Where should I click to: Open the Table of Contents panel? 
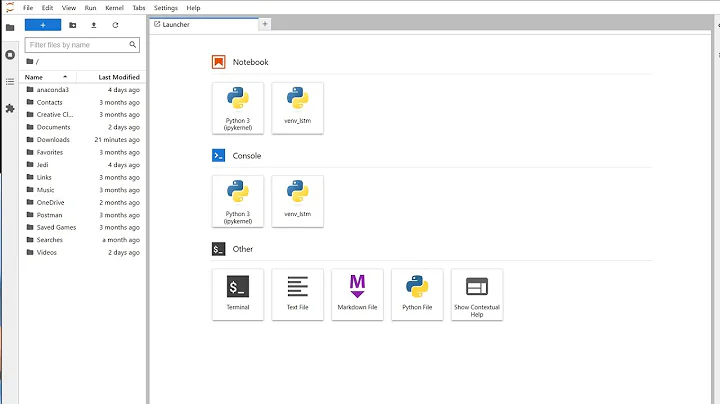pyautogui.click(x=10, y=82)
